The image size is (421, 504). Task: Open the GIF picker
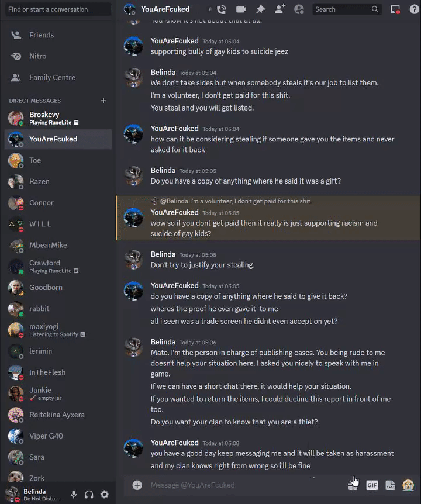(372, 485)
